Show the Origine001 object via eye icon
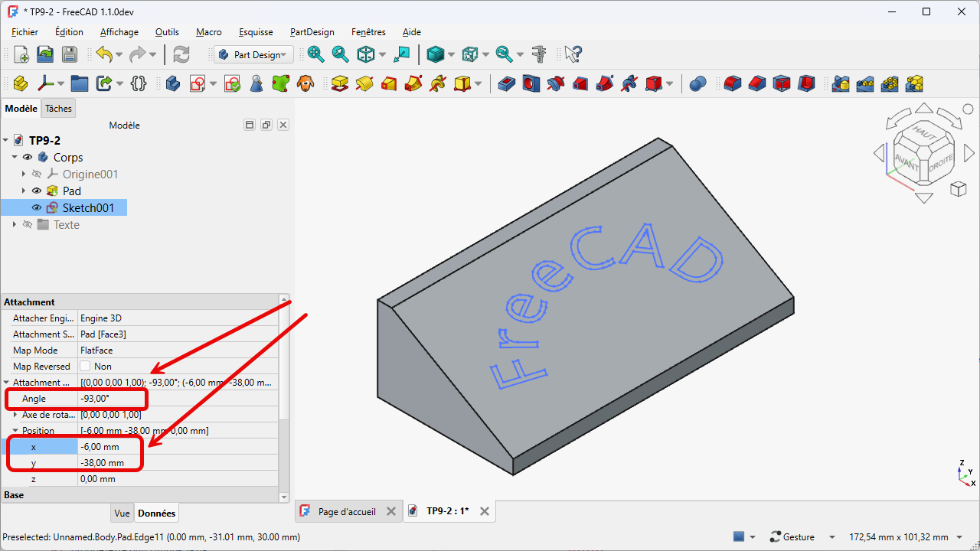The image size is (980, 551). [36, 174]
